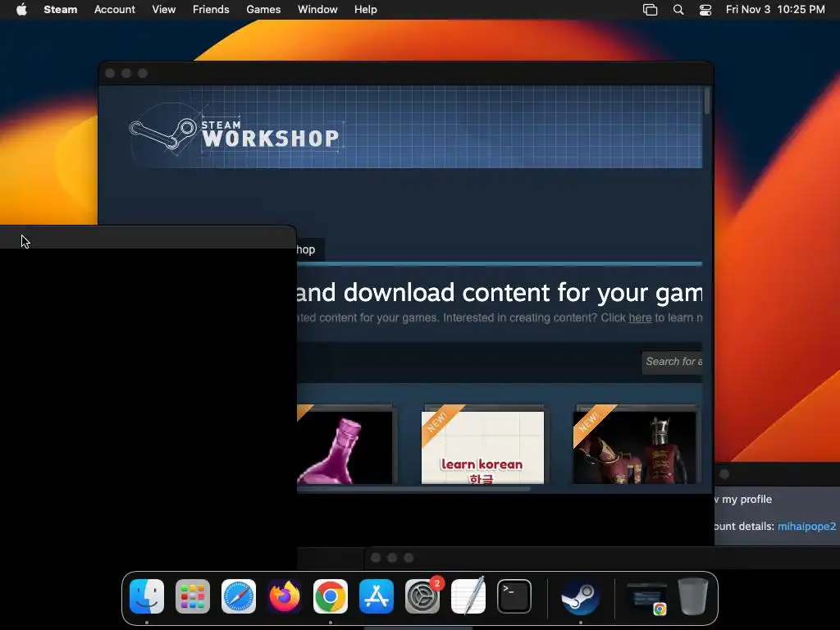Open App Store from the Dock
Image resolution: width=840 pixels, height=630 pixels.
point(377,596)
